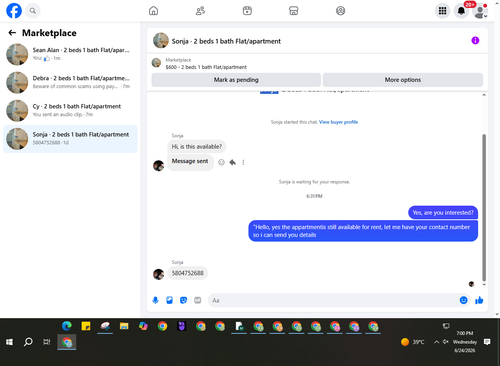Open the Facebook search magnifier button
The width and height of the screenshot is (500, 366).
pos(33,11)
